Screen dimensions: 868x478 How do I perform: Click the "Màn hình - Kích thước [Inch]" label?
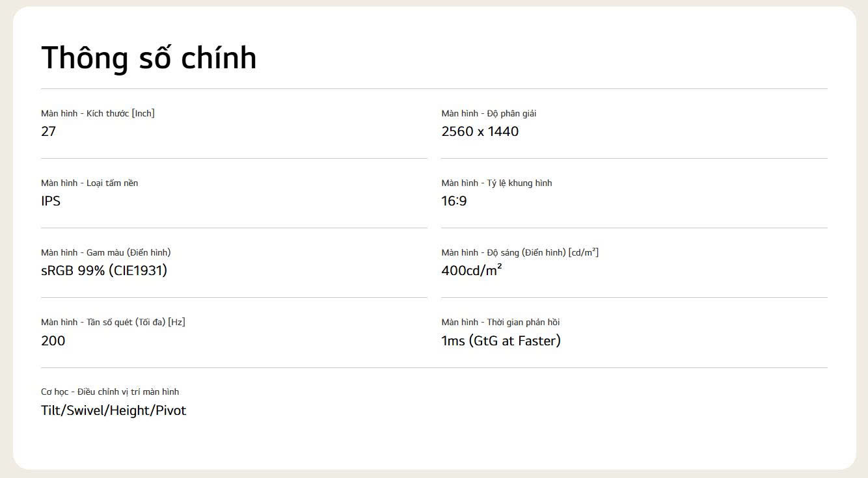pyautogui.click(x=98, y=113)
